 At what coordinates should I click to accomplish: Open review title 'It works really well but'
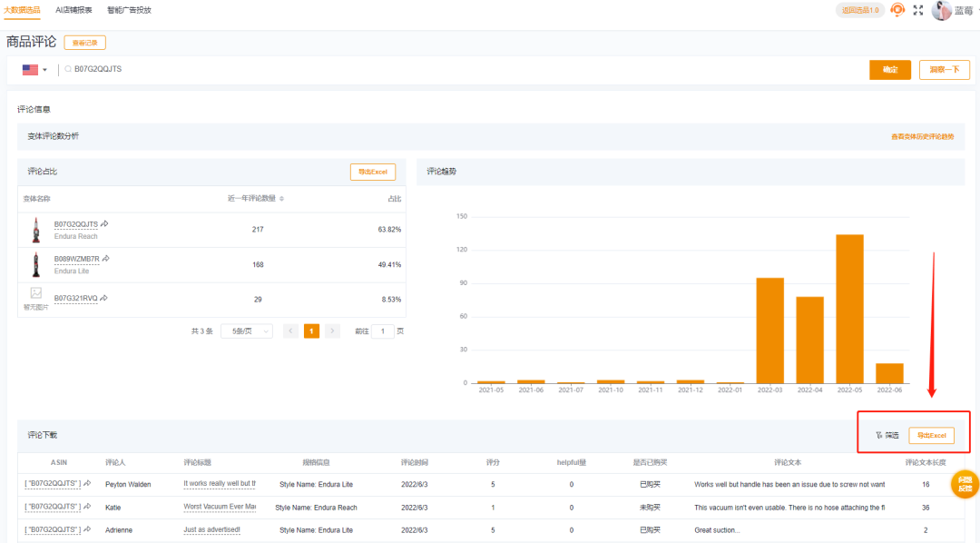(220, 484)
